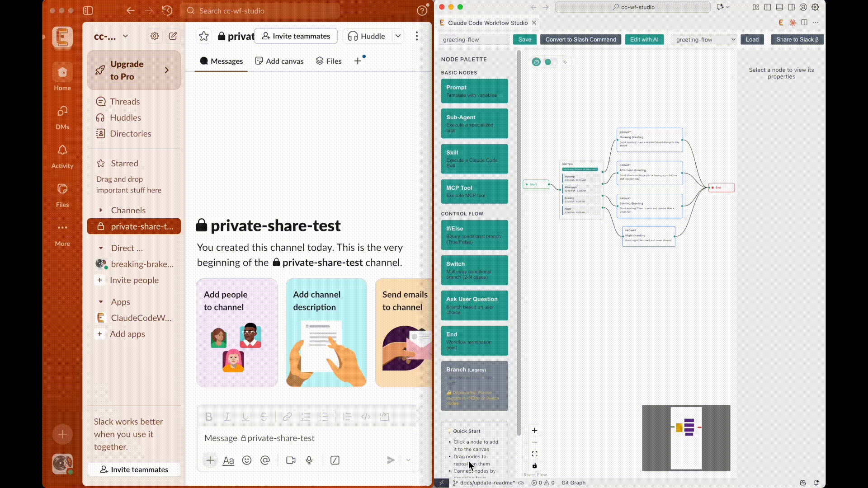Toggle strikethrough in Slack composer
Viewport: 868px width, 488px height.
tap(264, 417)
